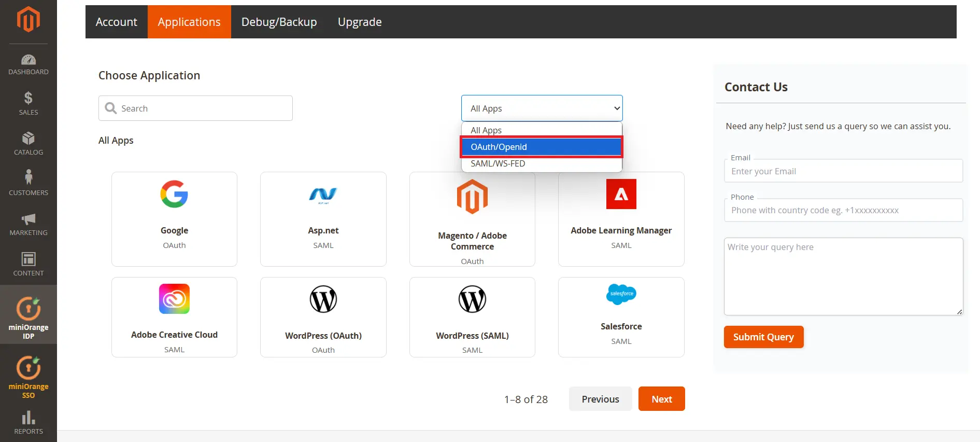Click the Magento logo in sidebar
Viewport: 980px width, 442px height.
(29, 20)
